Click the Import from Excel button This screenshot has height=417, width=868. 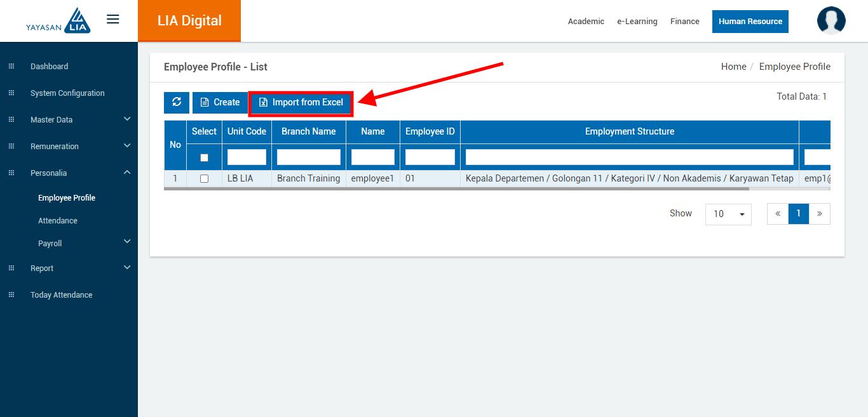(x=301, y=103)
